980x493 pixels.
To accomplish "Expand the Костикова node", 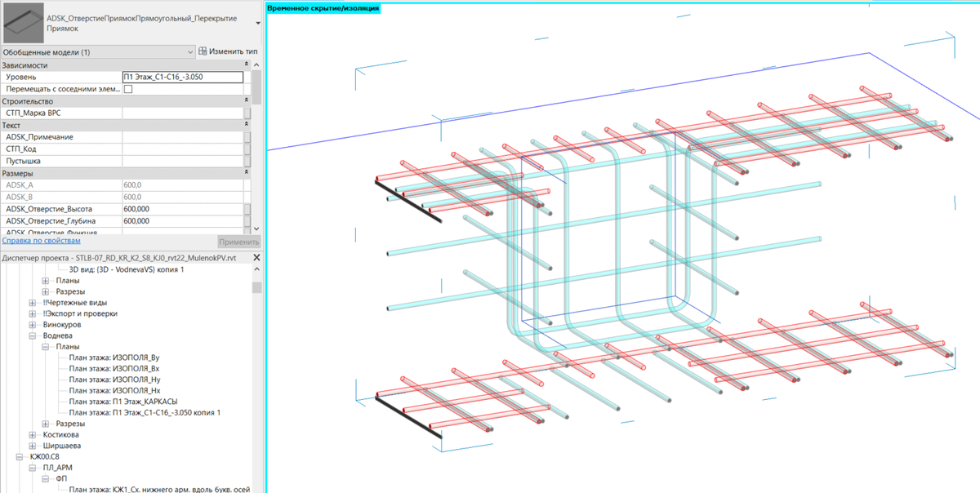I will point(33,435).
